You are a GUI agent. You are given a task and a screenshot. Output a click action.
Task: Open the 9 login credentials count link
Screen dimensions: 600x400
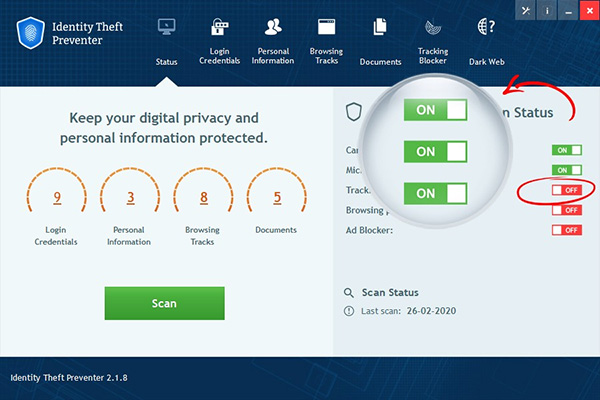[x=57, y=197]
